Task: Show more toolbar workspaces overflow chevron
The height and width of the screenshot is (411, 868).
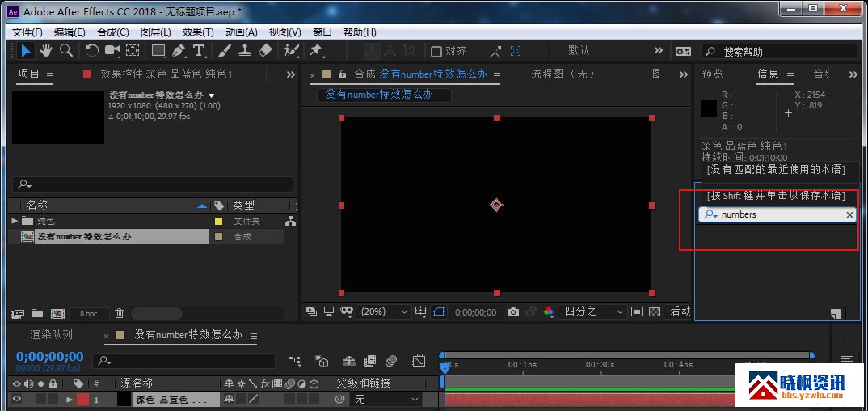Action: click(x=658, y=51)
